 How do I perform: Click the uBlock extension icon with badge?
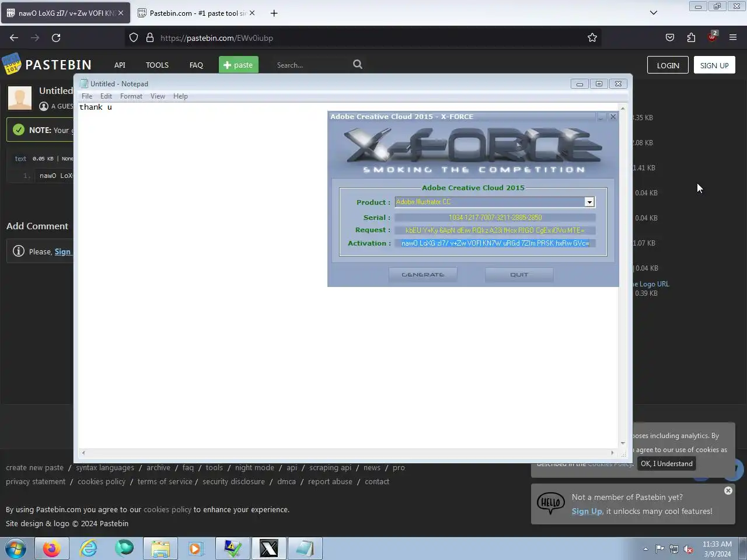712,37
